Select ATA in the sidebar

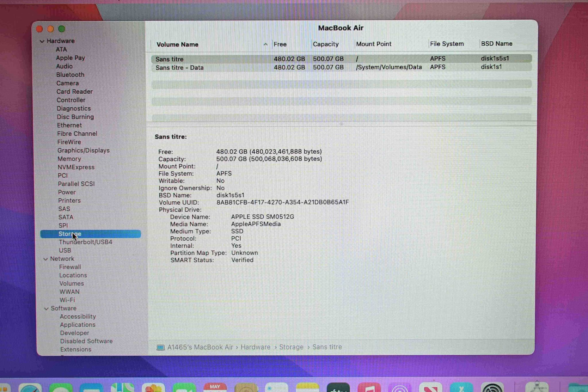pyautogui.click(x=61, y=49)
